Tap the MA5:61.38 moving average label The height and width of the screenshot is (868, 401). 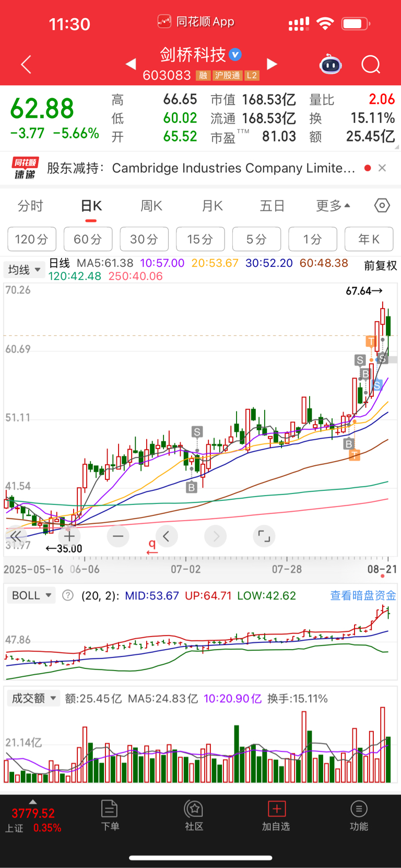point(105,263)
